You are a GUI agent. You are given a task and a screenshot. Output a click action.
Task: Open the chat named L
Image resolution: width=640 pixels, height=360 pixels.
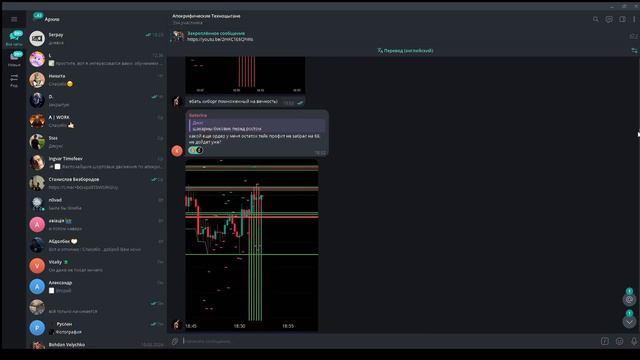tap(97, 59)
